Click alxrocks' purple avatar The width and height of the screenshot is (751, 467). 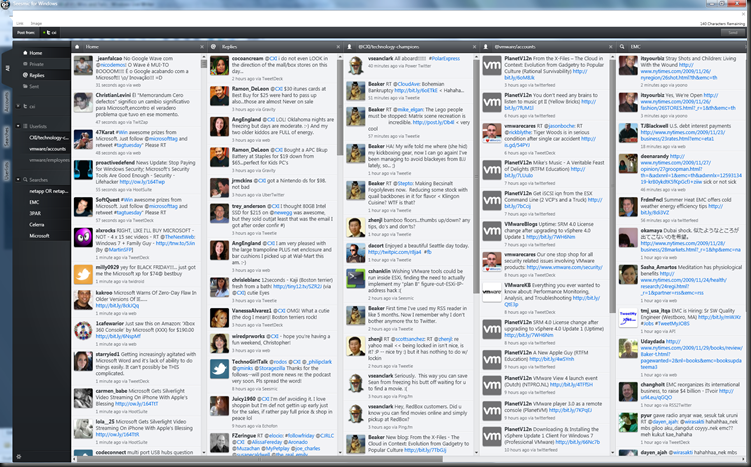coord(83,237)
